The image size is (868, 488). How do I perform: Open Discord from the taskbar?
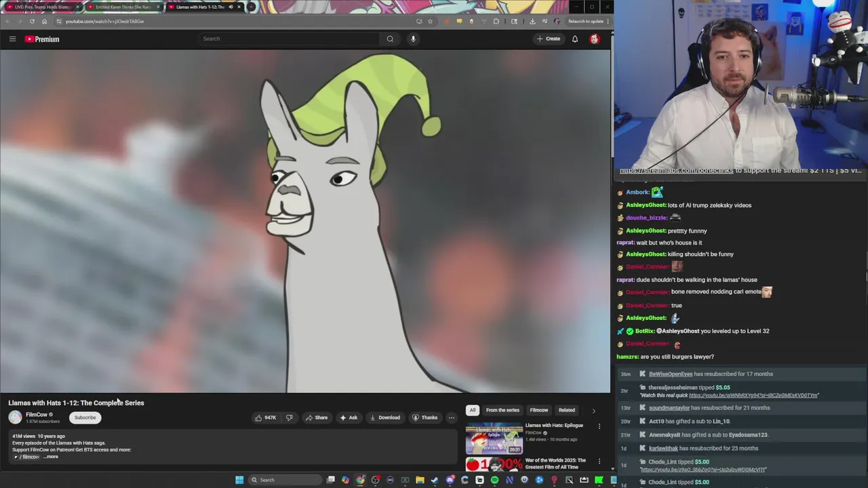click(450, 480)
